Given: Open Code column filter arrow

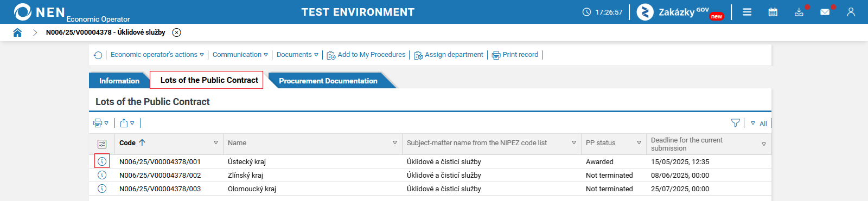Looking at the screenshot, I should point(216,143).
